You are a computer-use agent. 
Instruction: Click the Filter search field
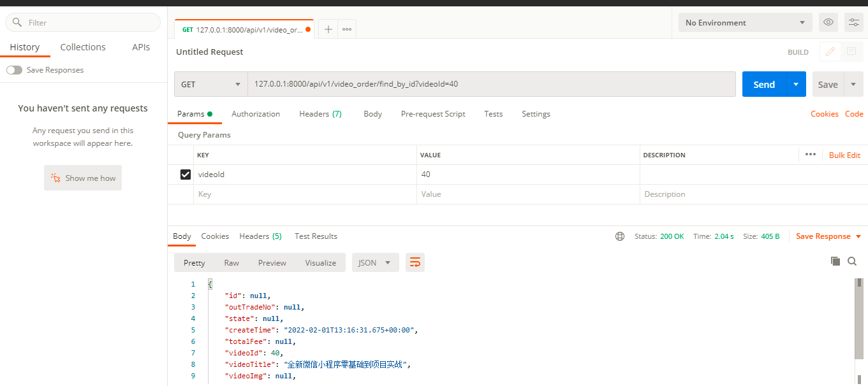click(x=83, y=22)
